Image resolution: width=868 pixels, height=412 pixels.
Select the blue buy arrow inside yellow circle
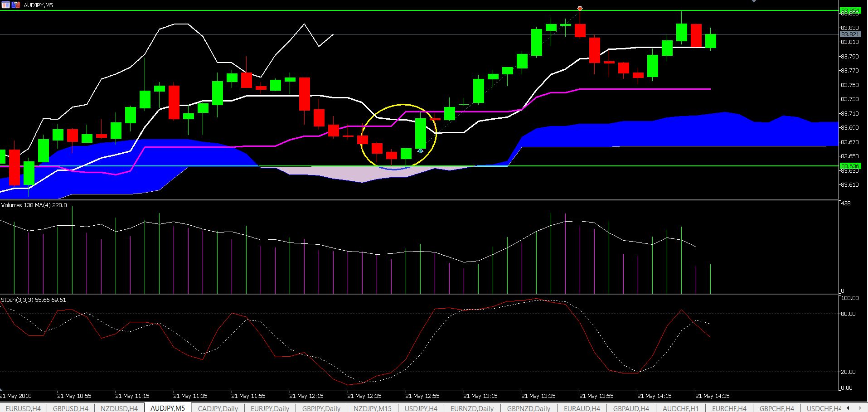(420, 151)
